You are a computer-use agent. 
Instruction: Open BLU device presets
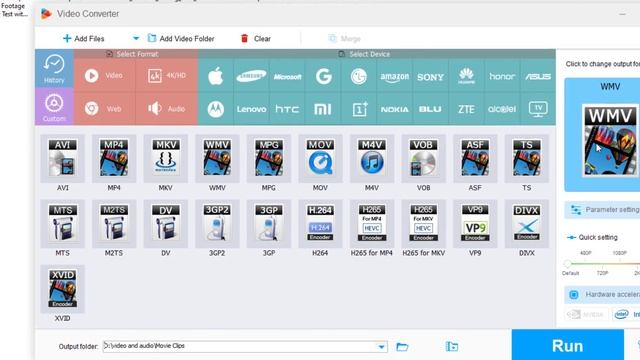click(430, 109)
